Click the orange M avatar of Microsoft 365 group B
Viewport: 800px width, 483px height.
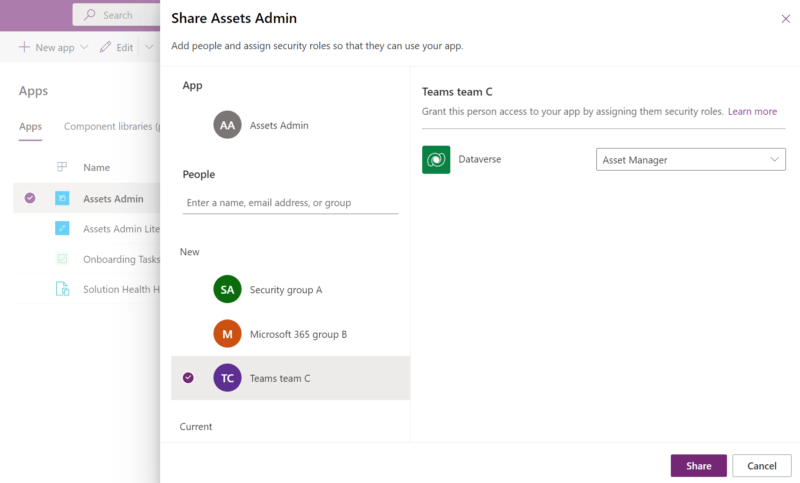click(227, 334)
